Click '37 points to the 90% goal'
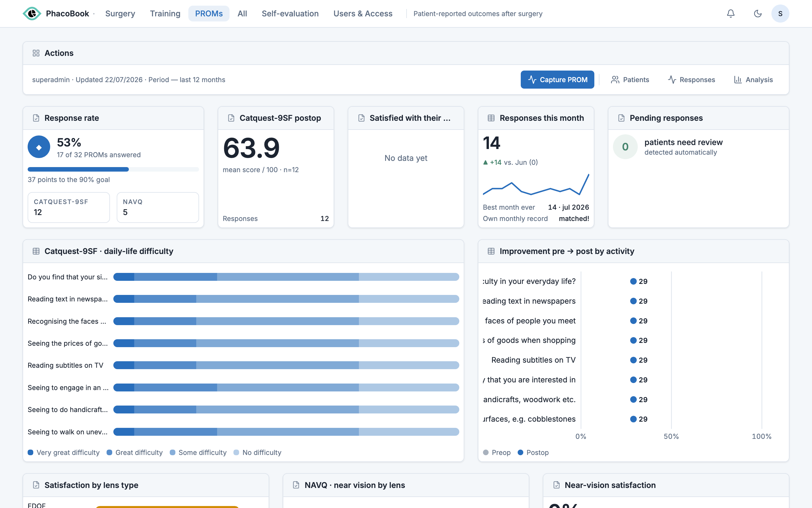The height and width of the screenshot is (508, 812). pyautogui.click(x=69, y=180)
